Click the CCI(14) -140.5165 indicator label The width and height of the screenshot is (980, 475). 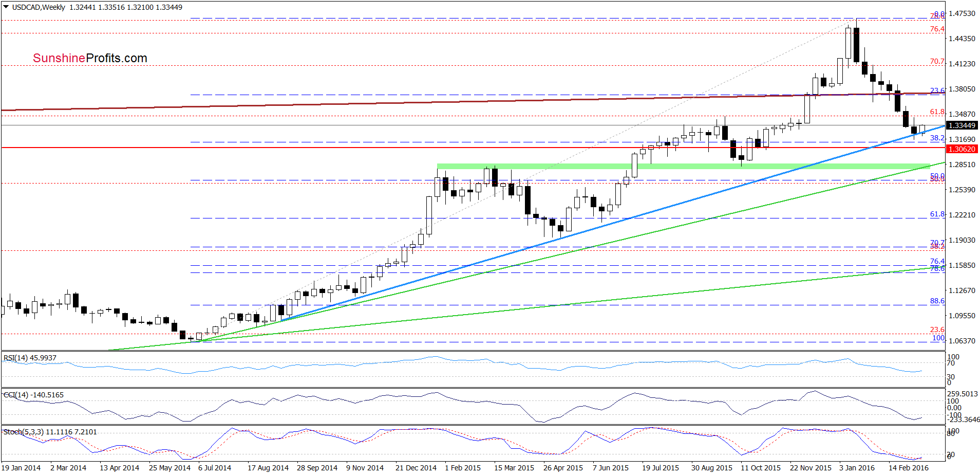(33, 395)
